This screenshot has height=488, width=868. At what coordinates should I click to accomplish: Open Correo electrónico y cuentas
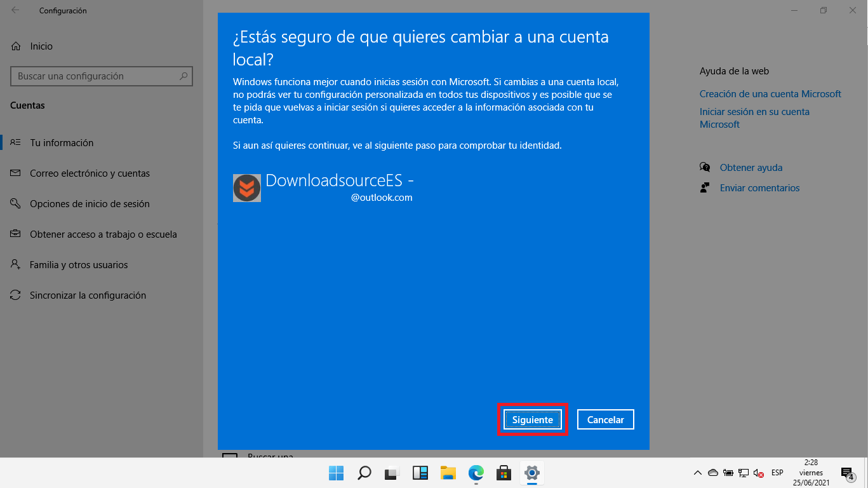pos(102,173)
